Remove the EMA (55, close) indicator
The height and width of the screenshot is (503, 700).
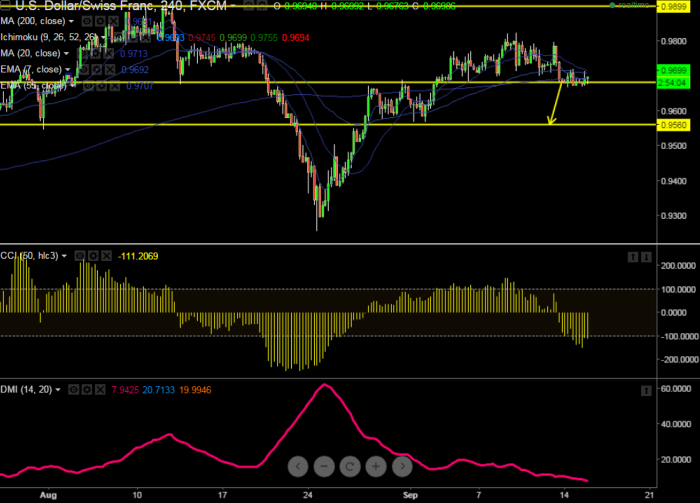(115, 86)
